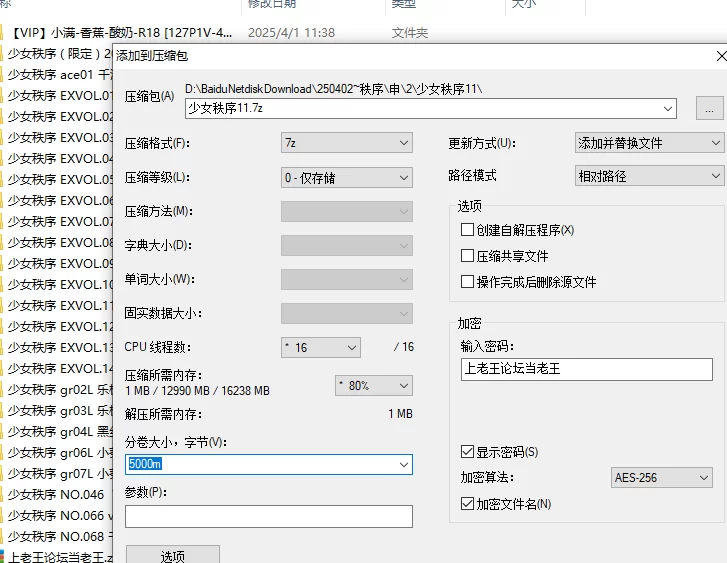Click the 参数 text field
727x563 pixels.
coord(268,516)
